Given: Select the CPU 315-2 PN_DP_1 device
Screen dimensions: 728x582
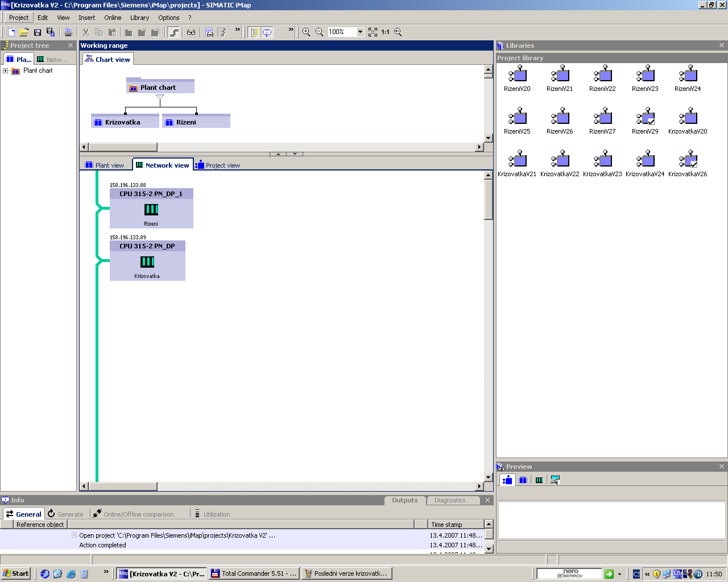Looking at the screenshot, I should point(151,209).
